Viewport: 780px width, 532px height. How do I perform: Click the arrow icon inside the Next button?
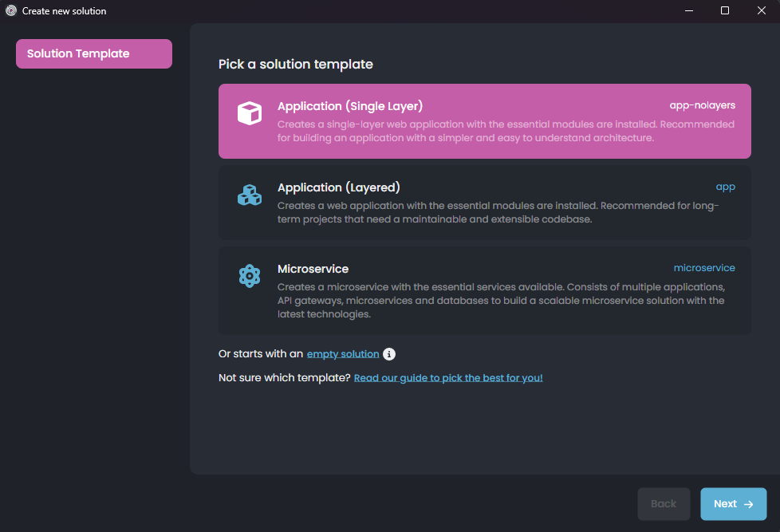click(x=747, y=503)
